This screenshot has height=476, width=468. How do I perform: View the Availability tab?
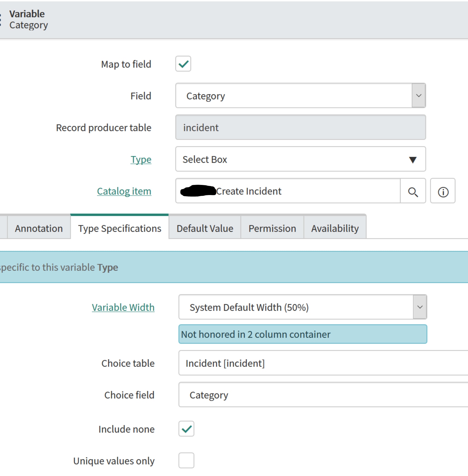pyautogui.click(x=334, y=228)
